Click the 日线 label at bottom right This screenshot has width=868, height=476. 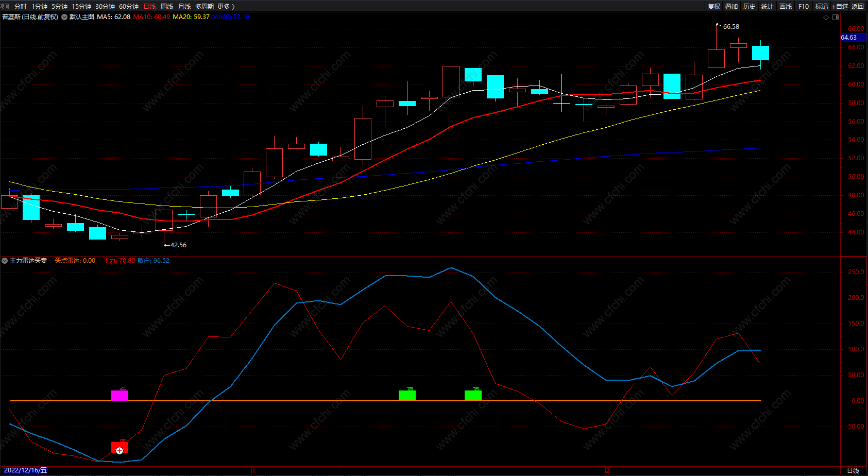(x=853, y=470)
